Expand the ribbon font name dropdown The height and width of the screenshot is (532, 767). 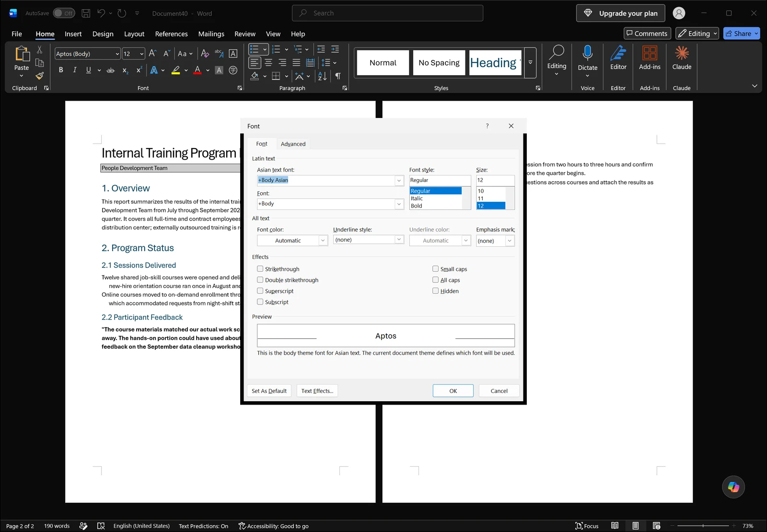point(117,54)
